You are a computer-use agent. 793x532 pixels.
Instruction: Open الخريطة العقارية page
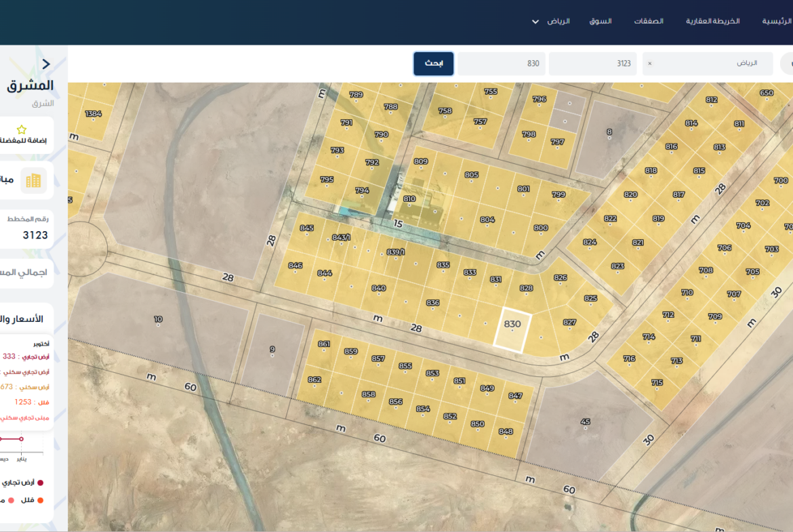[x=712, y=21]
